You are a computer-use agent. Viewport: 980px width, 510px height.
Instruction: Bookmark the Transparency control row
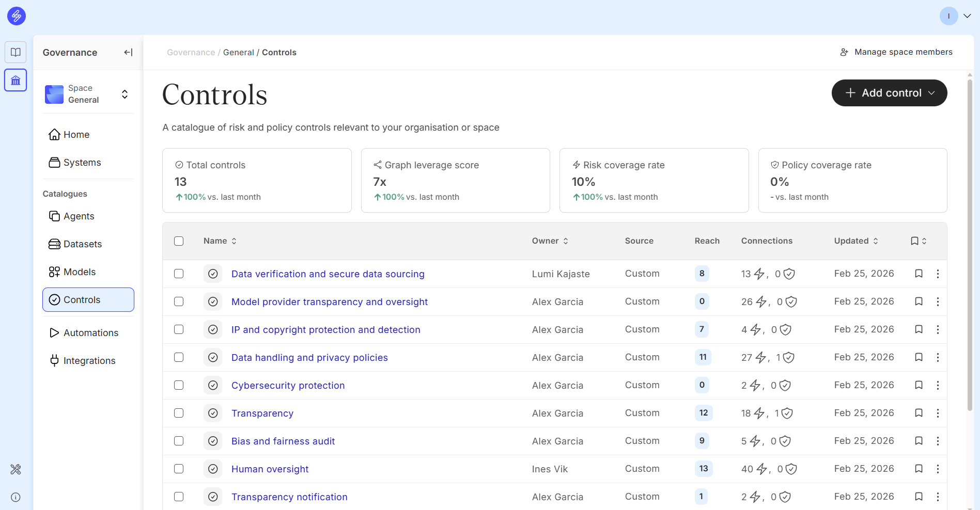[919, 413]
